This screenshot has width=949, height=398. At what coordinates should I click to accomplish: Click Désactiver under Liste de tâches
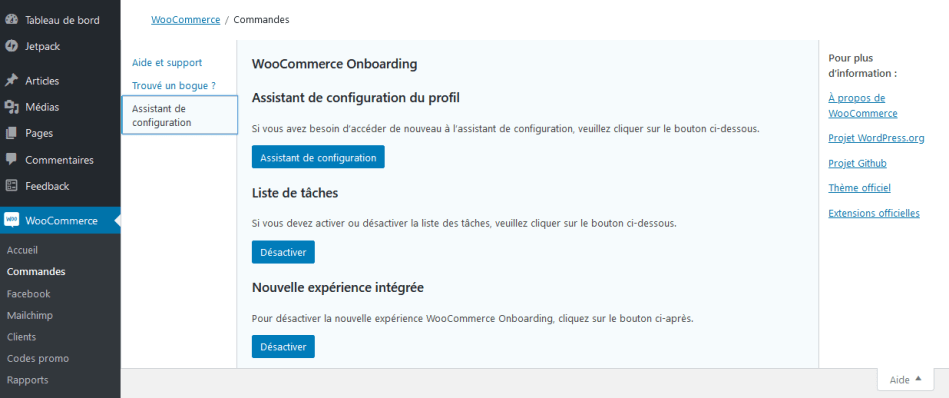pos(283,252)
